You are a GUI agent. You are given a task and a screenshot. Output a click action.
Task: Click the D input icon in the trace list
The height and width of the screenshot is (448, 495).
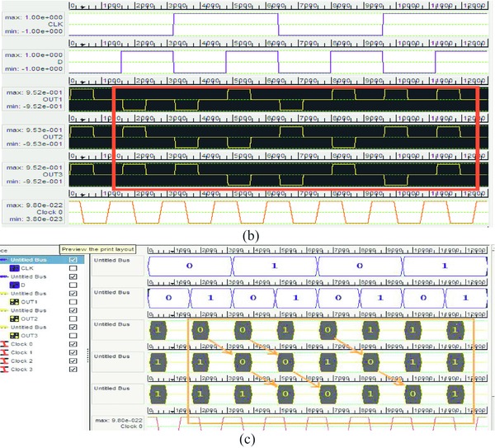(14, 285)
